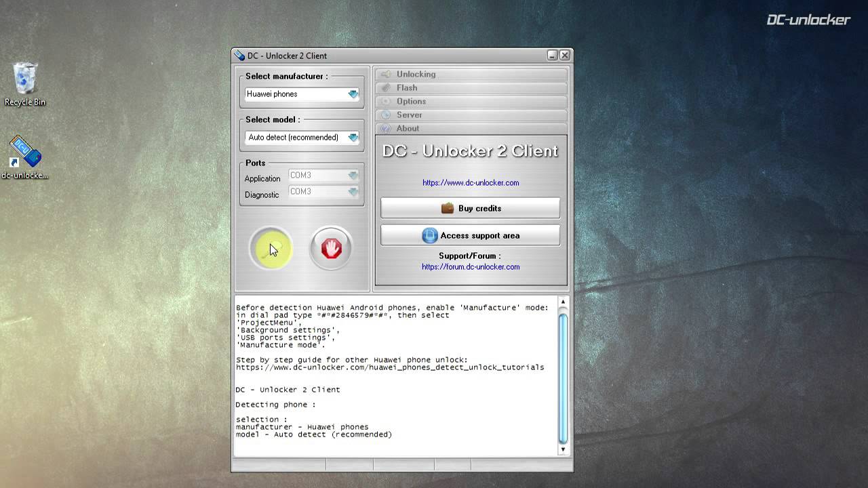Click the log scrollbar up arrow
868x488 pixels.
pos(563,302)
